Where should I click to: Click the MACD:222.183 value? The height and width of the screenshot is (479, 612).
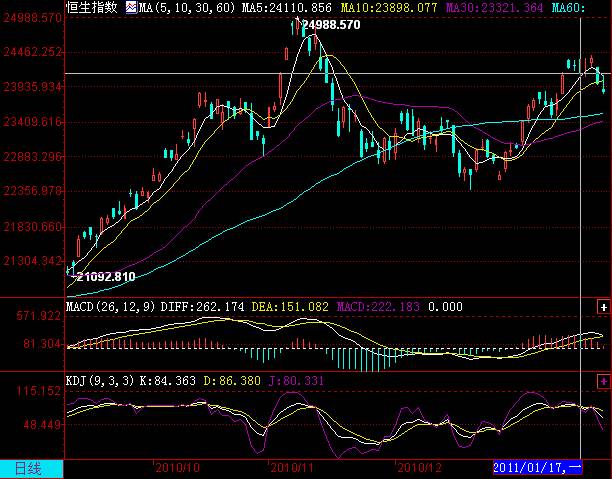378,307
